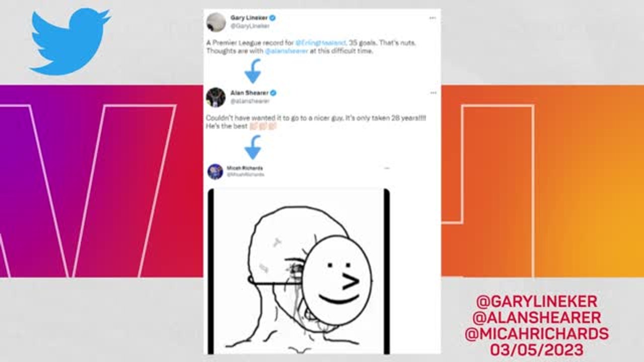Click the clapping emojis in Shearer's tweet
Screen dimensions: 644x362
coord(264,126)
